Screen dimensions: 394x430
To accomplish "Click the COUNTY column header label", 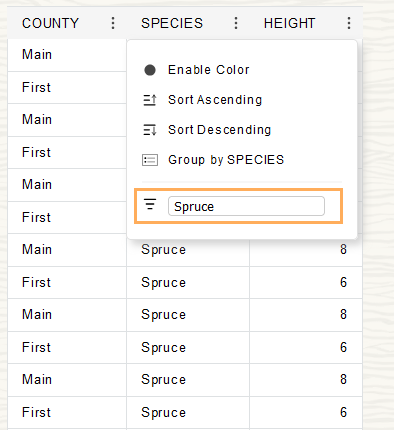I will tap(50, 23).
